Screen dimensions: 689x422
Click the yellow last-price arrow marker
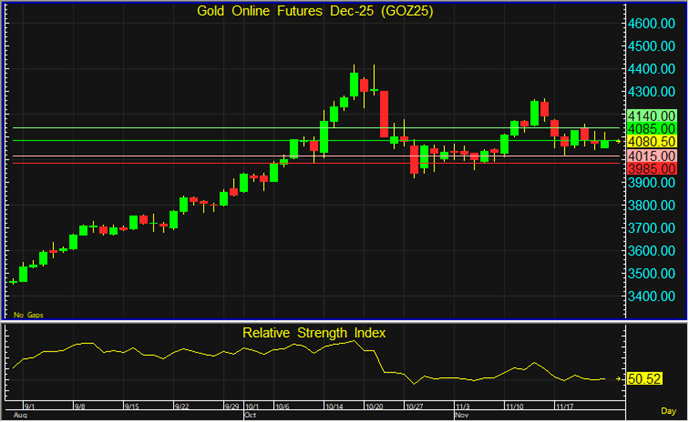pos(619,142)
